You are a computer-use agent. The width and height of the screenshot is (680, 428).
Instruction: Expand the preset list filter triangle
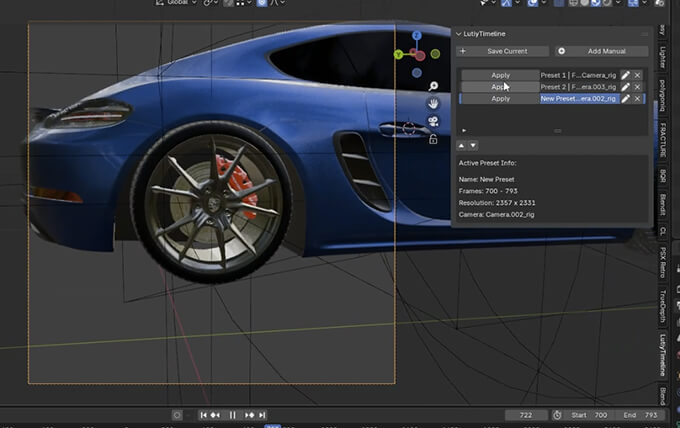click(463, 130)
